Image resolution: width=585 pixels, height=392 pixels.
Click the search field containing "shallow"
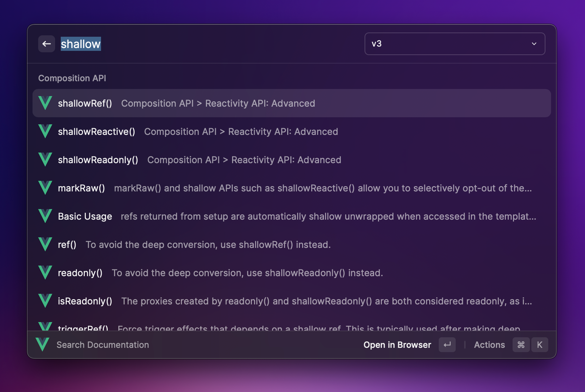tap(212, 44)
